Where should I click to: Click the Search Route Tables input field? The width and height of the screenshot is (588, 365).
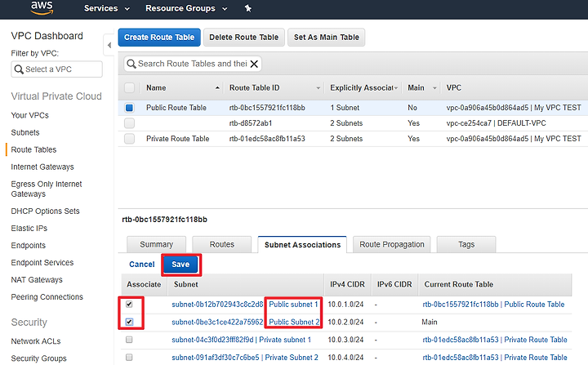(x=193, y=64)
